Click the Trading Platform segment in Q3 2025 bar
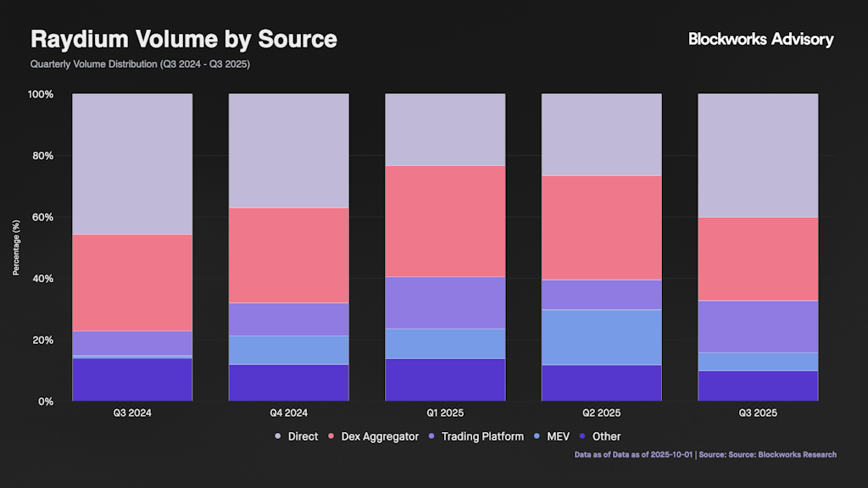Viewport: 868px width, 488px height. click(758, 326)
